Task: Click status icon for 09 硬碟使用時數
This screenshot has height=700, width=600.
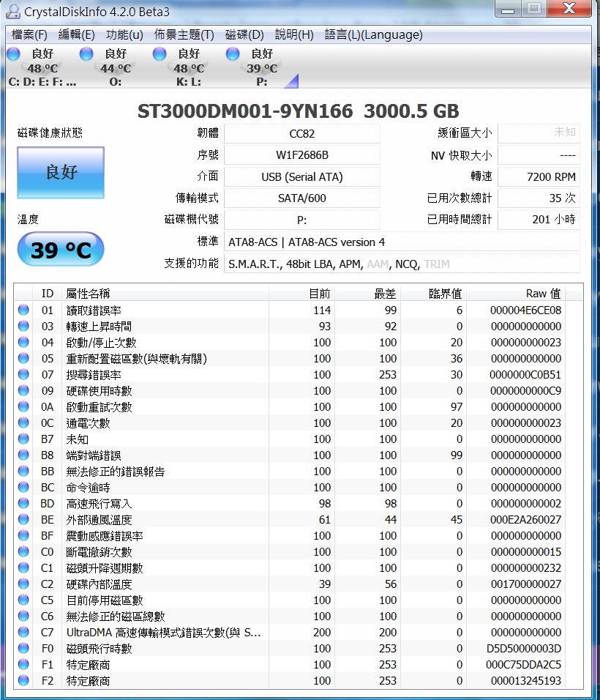Action: [23, 390]
